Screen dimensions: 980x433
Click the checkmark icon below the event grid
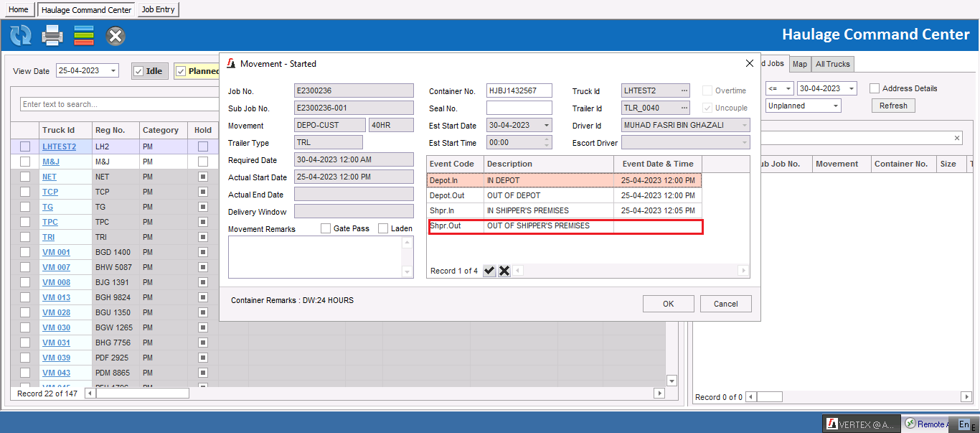coord(489,271)
